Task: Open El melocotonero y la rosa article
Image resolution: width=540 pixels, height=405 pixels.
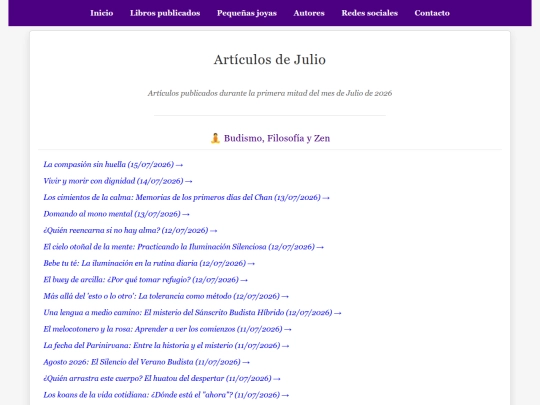Action: [x=167, y=329]
